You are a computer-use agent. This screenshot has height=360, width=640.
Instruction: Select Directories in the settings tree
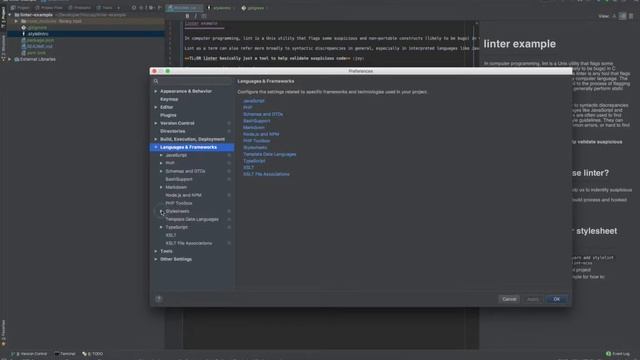tap(173, 131)
